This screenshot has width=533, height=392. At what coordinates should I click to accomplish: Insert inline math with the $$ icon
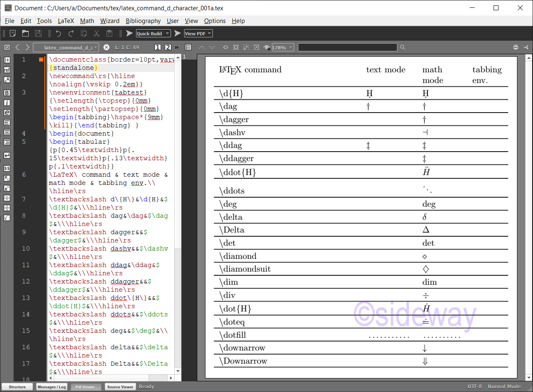coord(7,168)
